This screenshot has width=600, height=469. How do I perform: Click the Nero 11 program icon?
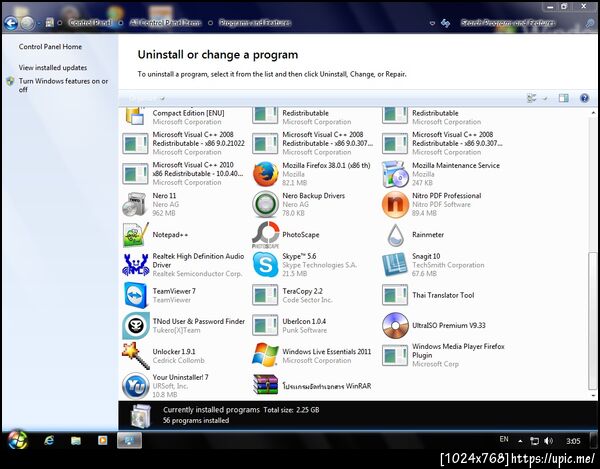(x=135, y=204)
